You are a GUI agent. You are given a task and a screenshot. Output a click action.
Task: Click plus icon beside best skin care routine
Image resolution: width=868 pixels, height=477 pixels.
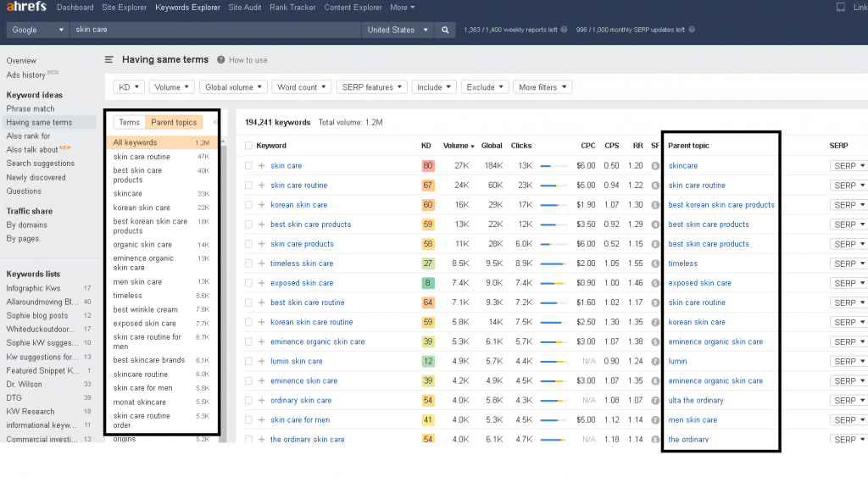coord(261,302)
